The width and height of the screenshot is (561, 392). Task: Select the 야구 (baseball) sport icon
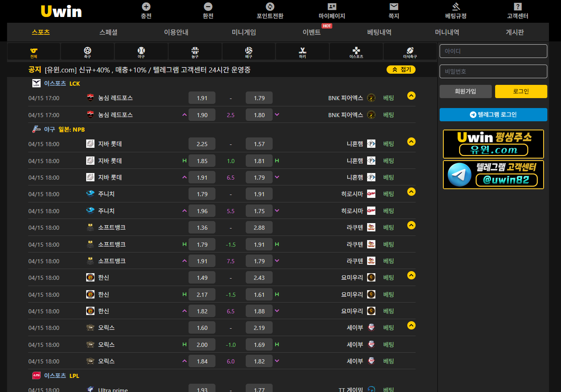tap(141, 52)
